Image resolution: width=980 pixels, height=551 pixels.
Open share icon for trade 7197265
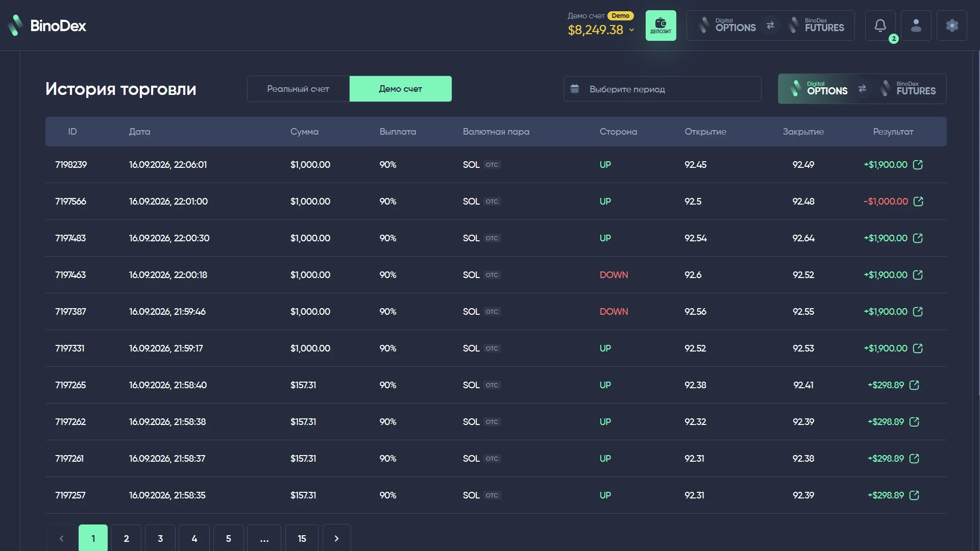(x=914, y=385)
